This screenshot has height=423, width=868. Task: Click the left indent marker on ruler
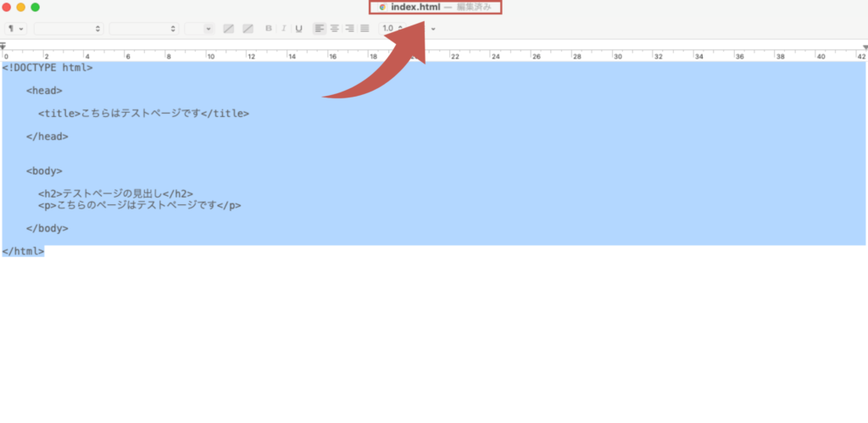pyautogui.click(x=4, y=47)
